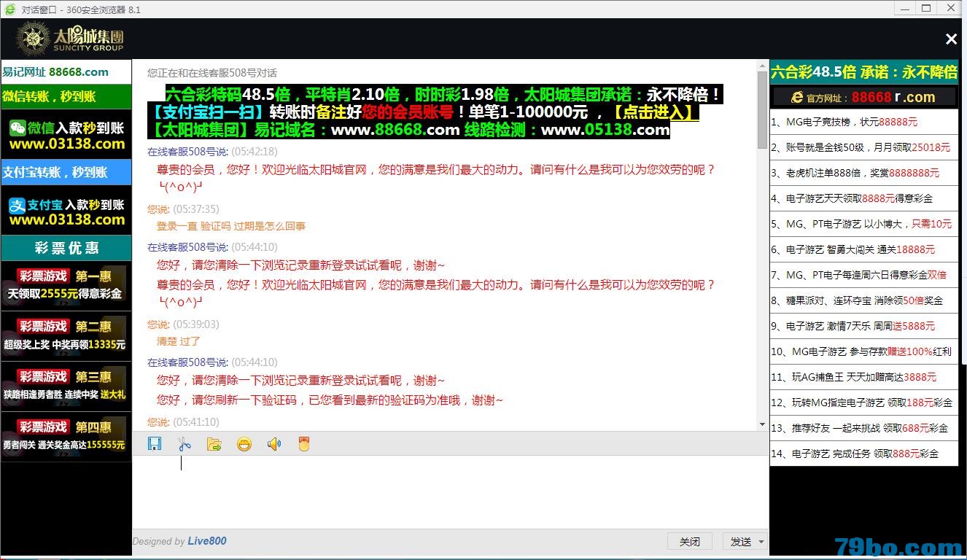
Task: Click the 线路检测 www.05138.com text
Action: [x=567, y=130]
